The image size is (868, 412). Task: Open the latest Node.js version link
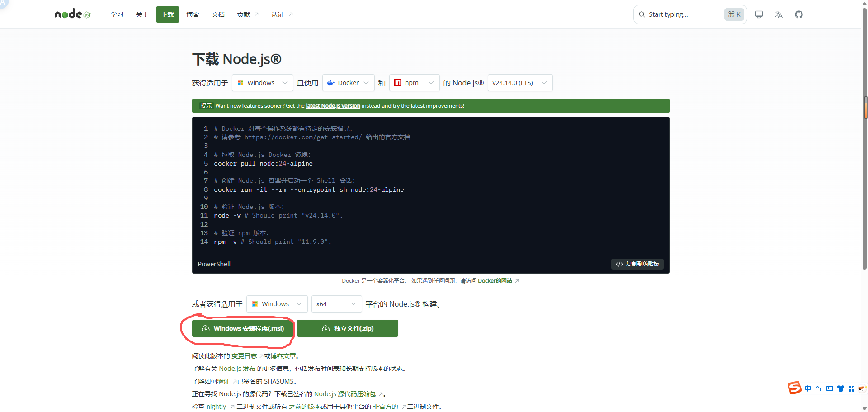333,105
